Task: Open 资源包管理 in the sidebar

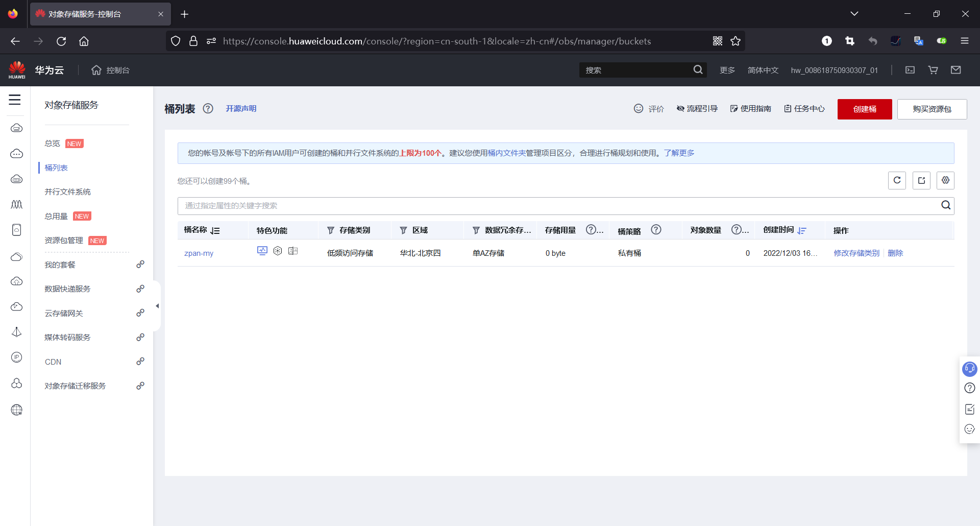Action: tap(64, 241)
